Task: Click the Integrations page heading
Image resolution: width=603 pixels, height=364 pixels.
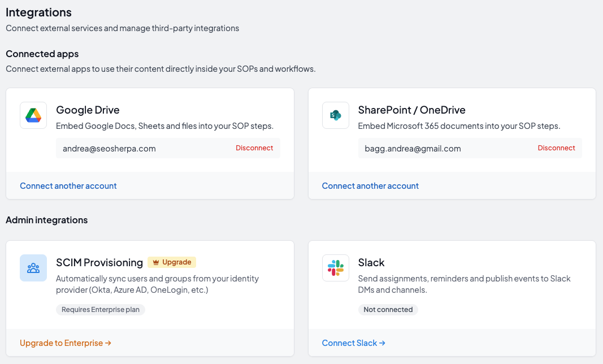Action: click(x=38, y=12)
